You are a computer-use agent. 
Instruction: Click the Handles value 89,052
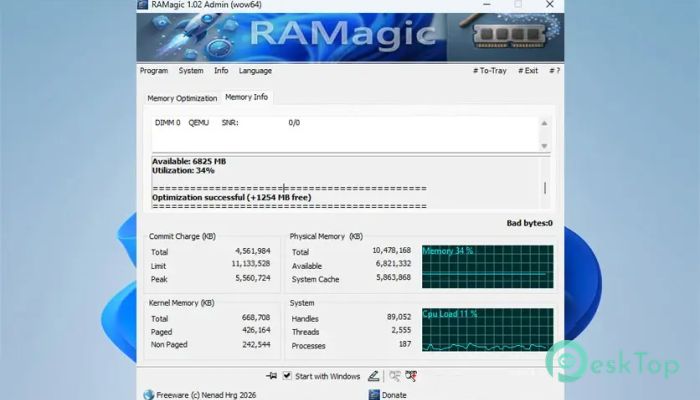point(399,317)
